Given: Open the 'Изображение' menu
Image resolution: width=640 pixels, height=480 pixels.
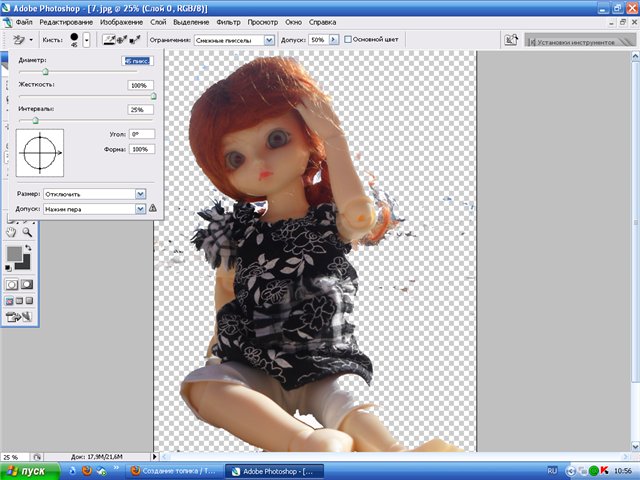Looking at the screenshot, I should 120,22.
